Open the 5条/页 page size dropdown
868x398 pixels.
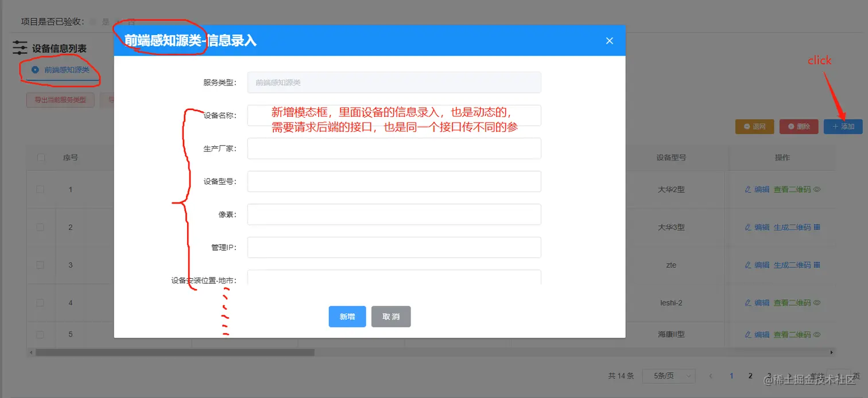668,376
